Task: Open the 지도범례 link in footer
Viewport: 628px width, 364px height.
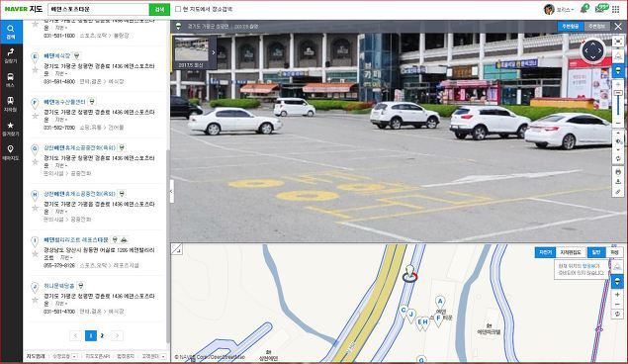Action: click(x=36, y=356)
